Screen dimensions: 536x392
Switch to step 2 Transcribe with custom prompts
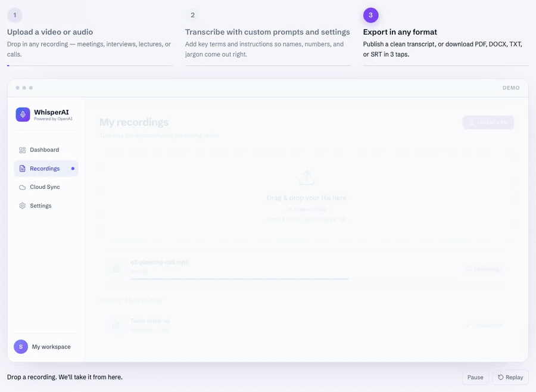click(x=267, y=37)
